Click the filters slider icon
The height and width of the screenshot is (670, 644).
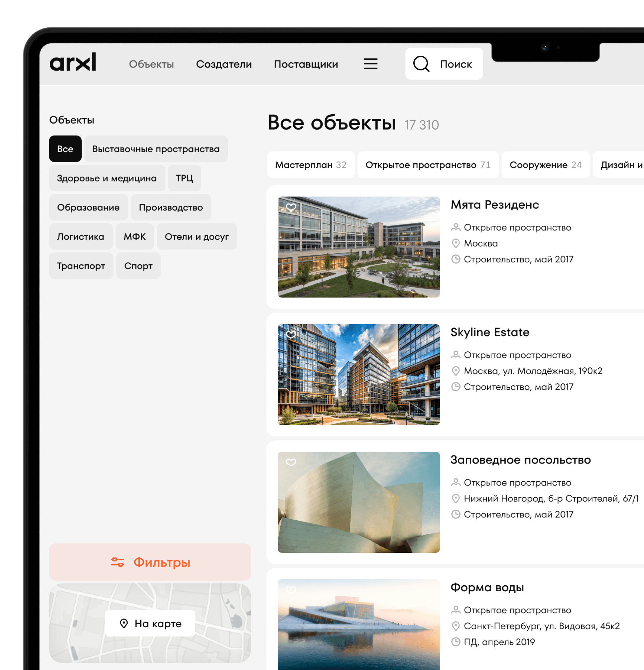[x=117, y=562]
